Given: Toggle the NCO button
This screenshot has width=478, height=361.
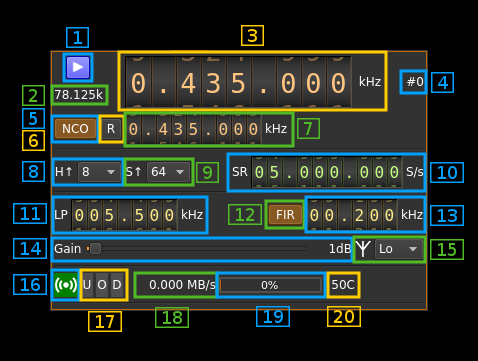Looking at the screenshot, I should click(75, 129).
